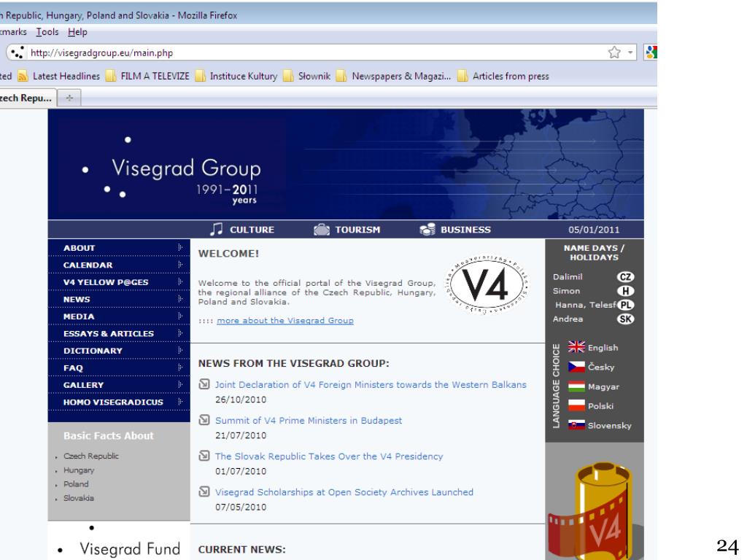Open the Tools menu
This screenshot has height=560, width=747.
point(47,32)
